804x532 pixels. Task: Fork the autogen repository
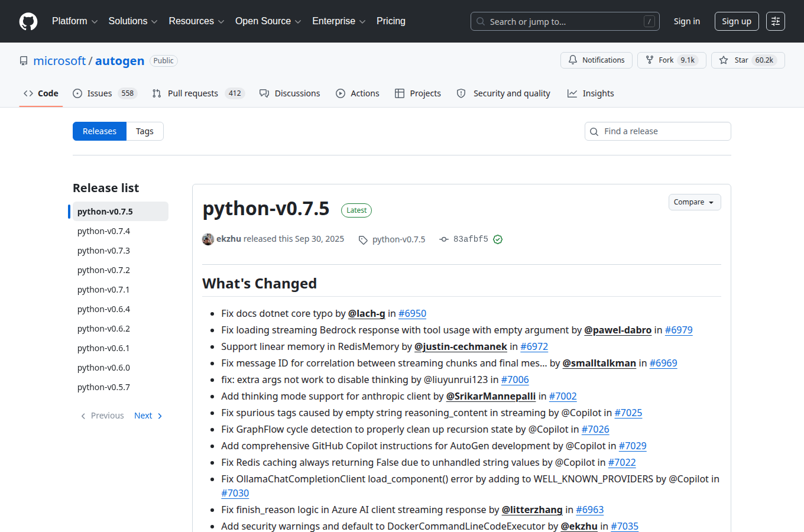pos(672,60)
